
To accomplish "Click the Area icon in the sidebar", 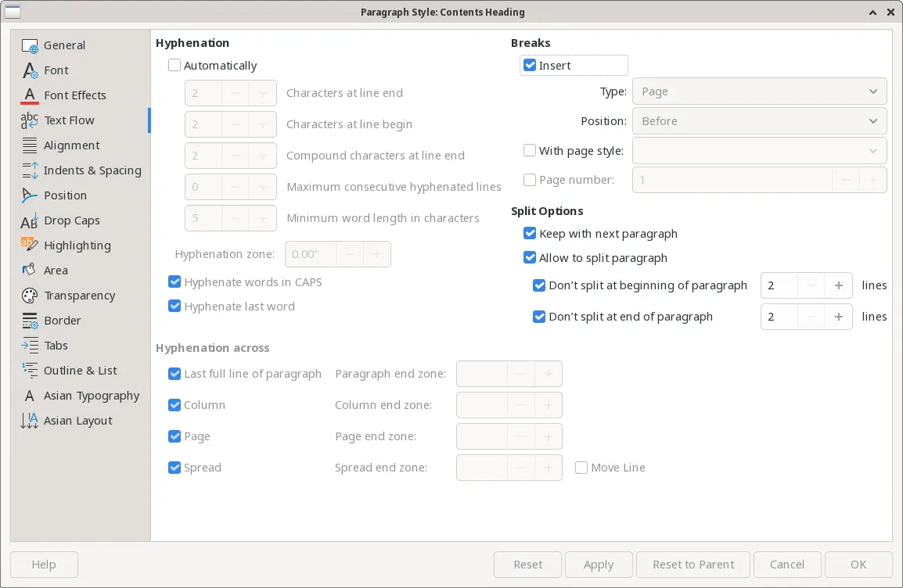I will 30,271.
